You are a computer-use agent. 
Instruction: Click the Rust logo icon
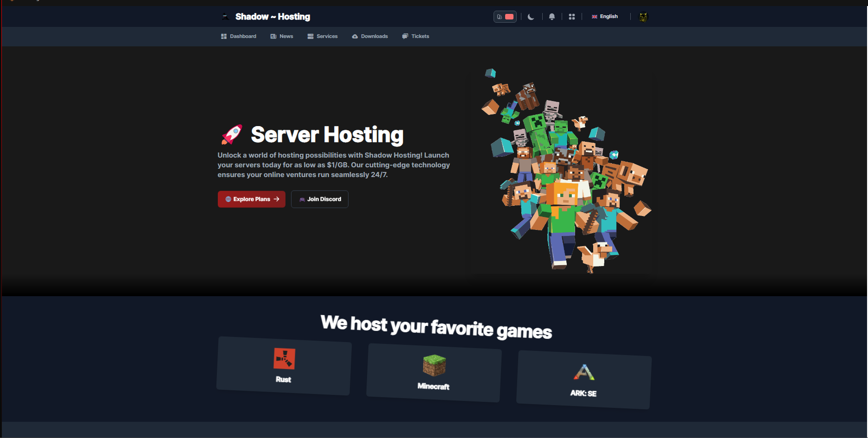284,359
